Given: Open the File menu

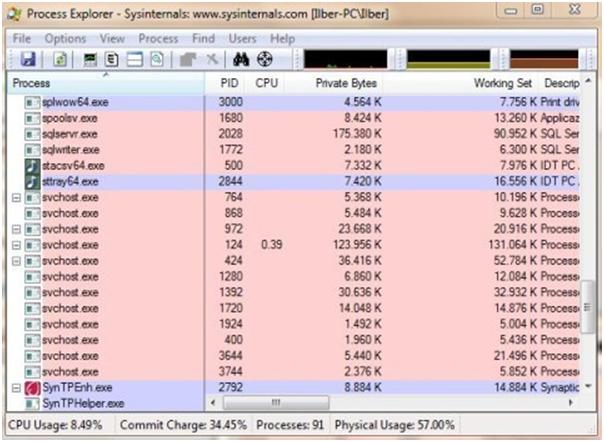Looking at the screenshot, I should point(22,39).
